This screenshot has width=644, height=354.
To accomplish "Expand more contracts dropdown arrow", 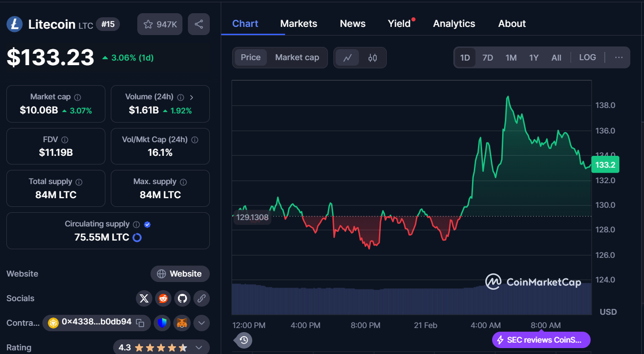I will point(202,323).
